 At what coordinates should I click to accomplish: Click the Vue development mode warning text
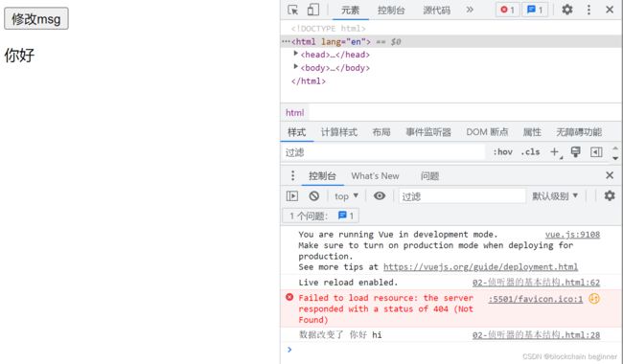pos(438,250)
